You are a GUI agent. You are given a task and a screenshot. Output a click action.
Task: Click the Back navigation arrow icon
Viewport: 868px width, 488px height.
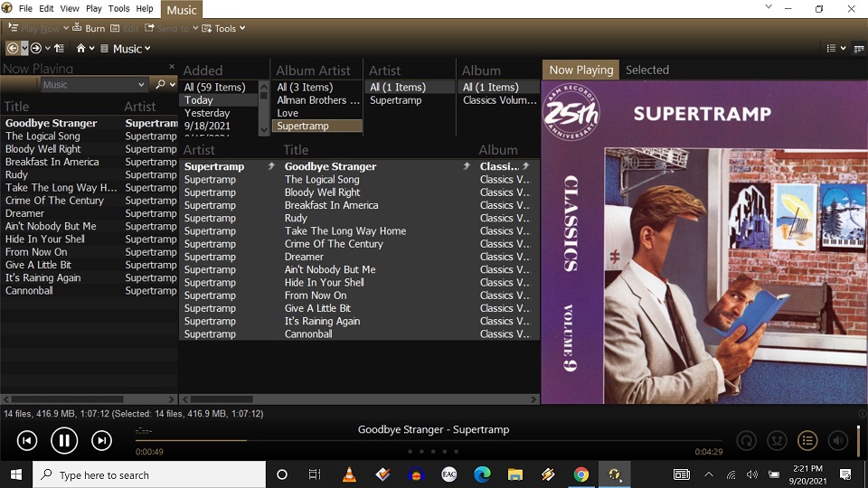click(12, 48)
